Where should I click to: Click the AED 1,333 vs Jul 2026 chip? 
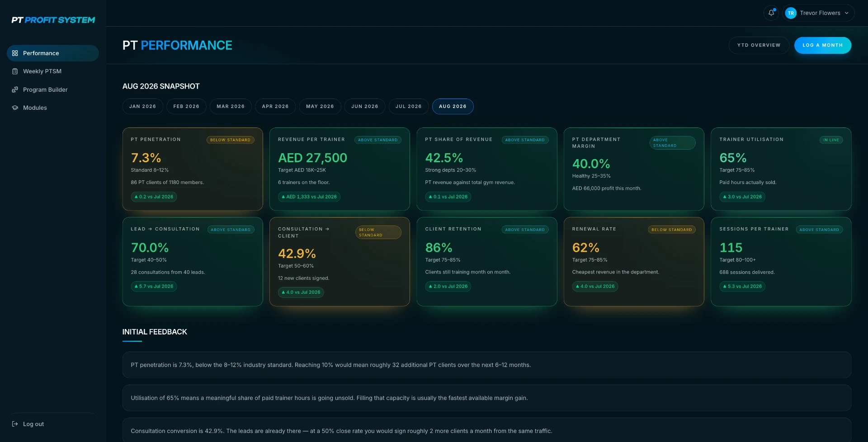(x=309, y=197)
